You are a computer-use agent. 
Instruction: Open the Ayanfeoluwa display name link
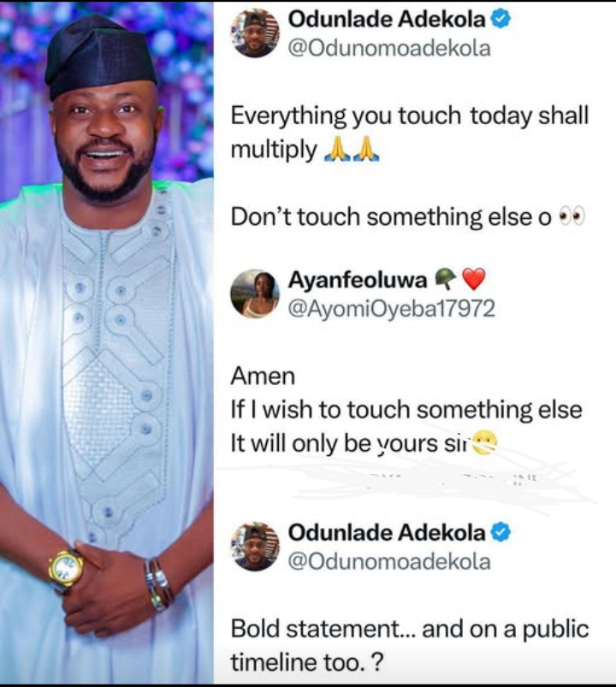click(x=358, y=280)
